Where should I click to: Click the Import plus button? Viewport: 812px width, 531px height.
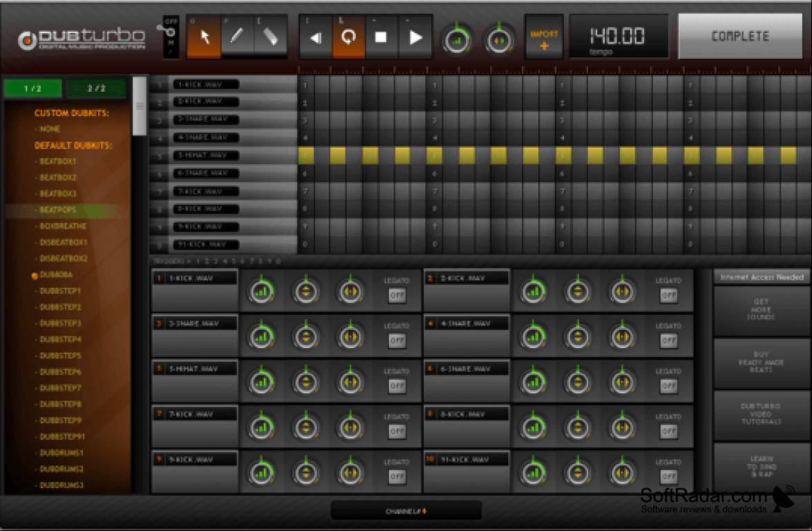pyautogui.click(x=544, y=37)
